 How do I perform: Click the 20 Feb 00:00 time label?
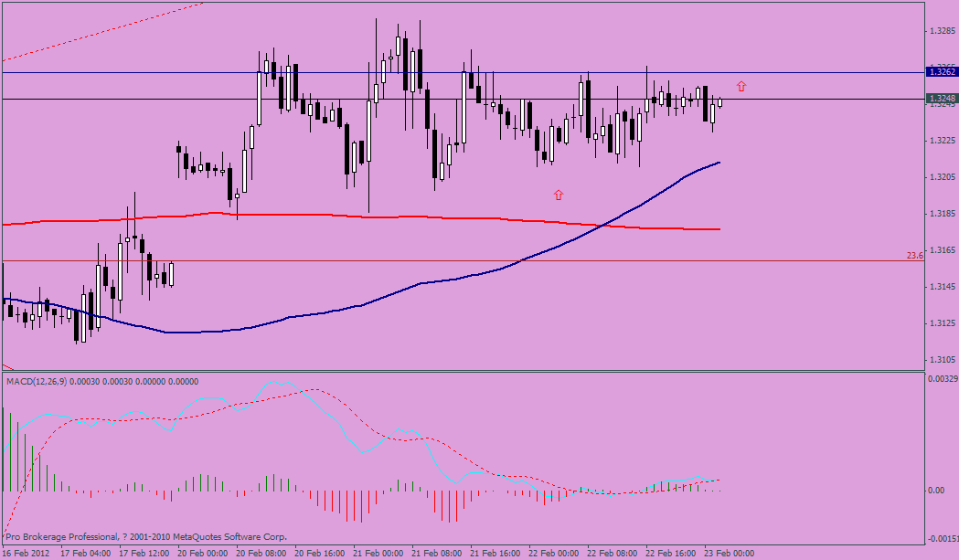[x=202, y=554]
